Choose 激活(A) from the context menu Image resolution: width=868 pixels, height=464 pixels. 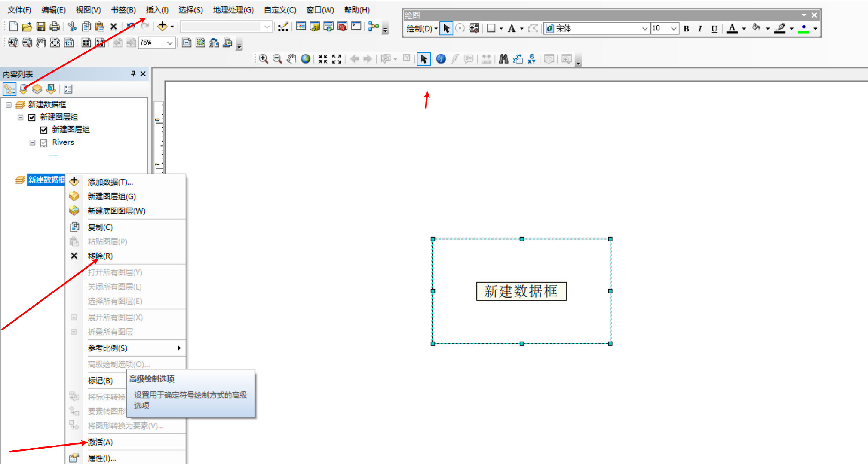coord(100,442)
